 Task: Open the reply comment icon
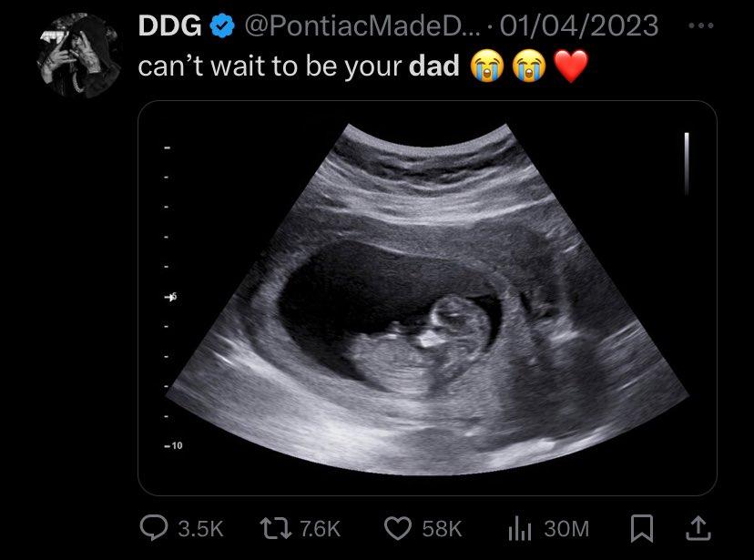click(x=154, y=528)
